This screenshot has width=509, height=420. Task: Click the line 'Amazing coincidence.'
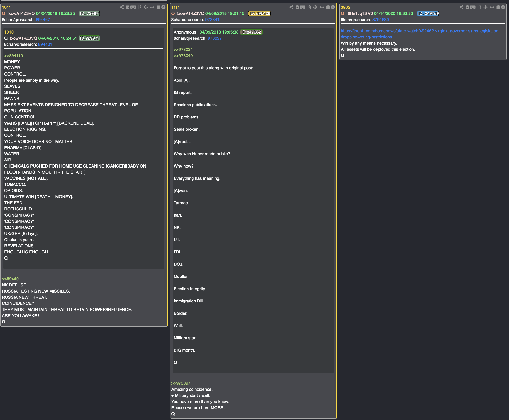tap(192, 389)
